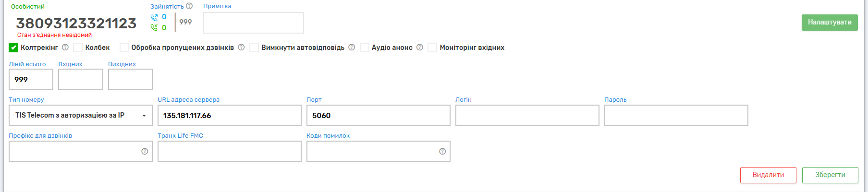Click the Налаштувати button
Image resolution: width=868 pixels, height=192 pixels.
pyautogui.click(x=829, y=23)
